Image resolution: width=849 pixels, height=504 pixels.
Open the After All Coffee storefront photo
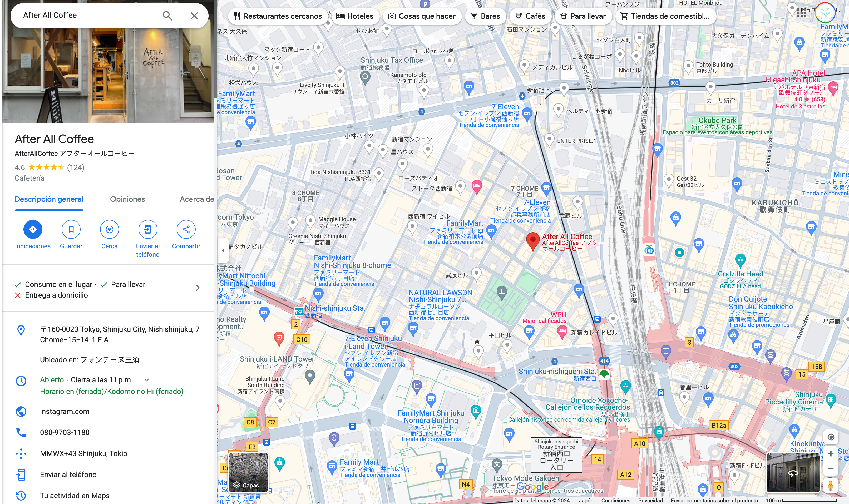[108, 75]
